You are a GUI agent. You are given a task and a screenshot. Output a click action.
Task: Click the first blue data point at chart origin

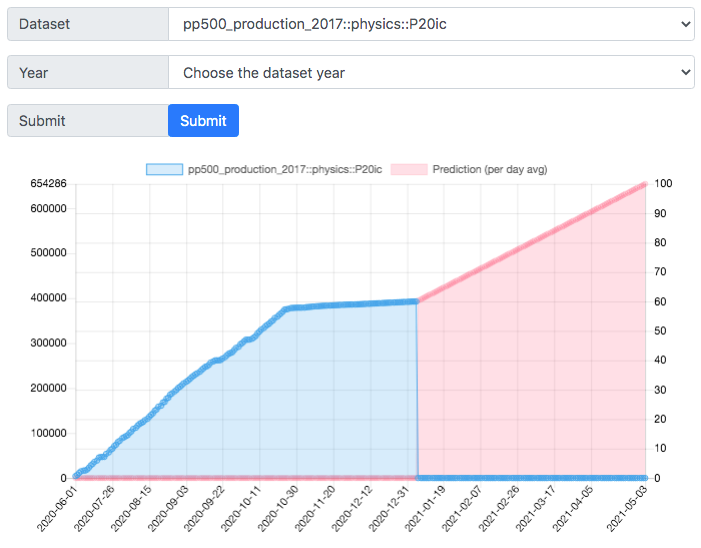[x=76, y=476]
